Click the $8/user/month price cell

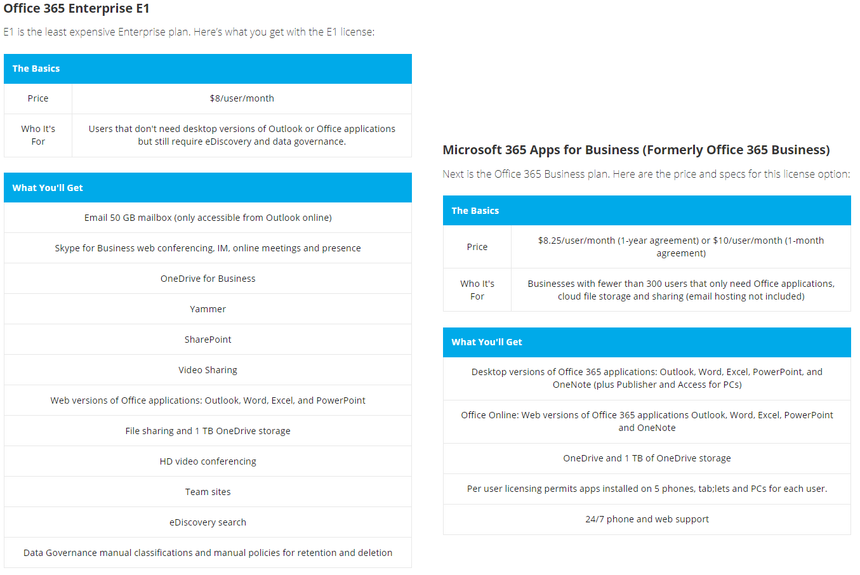pos(241,99)
